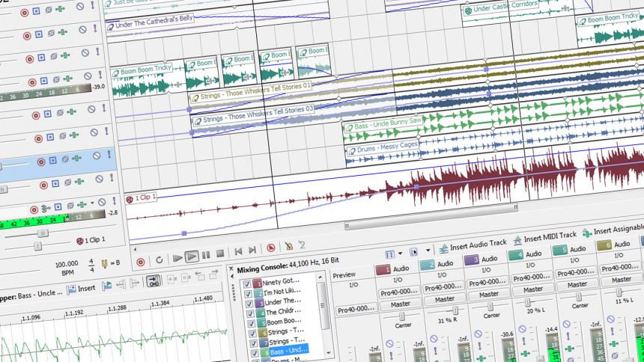This screenshot has height=362, width=644.
Task: Solo mixer channel Audio 4
Action: coord(523,341)
